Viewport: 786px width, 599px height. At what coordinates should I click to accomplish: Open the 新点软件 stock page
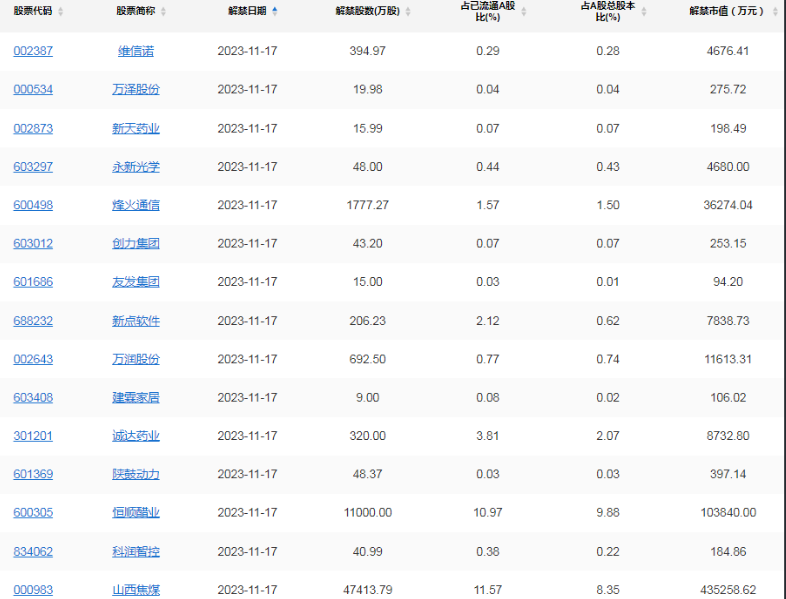point(136,321)
